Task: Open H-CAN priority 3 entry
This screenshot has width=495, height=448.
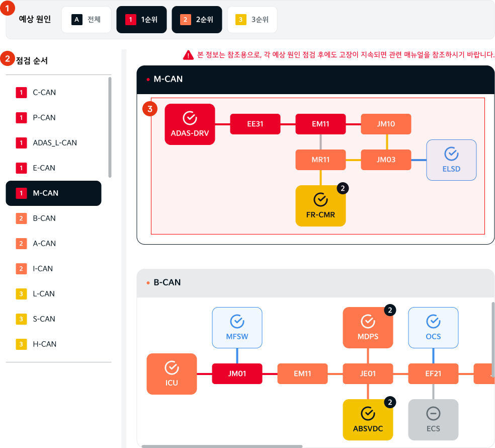Action: (54, 344)
